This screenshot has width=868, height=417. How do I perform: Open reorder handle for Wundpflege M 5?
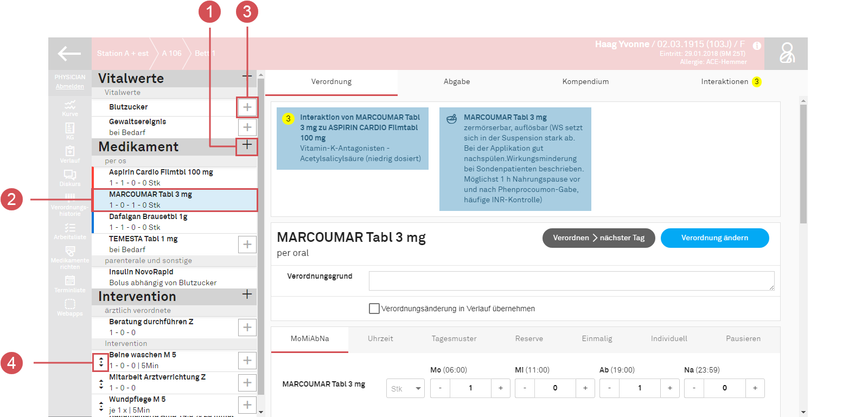click(x=101, y=406)
